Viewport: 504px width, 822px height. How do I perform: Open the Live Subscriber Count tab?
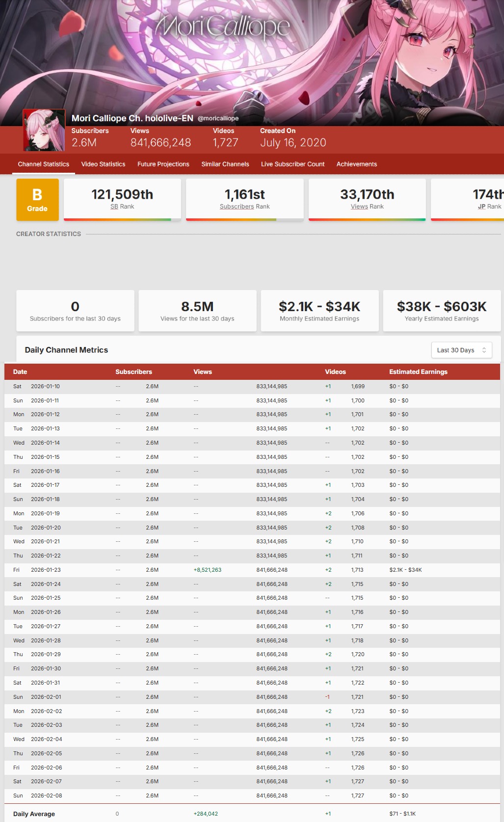tap(293, 164)
